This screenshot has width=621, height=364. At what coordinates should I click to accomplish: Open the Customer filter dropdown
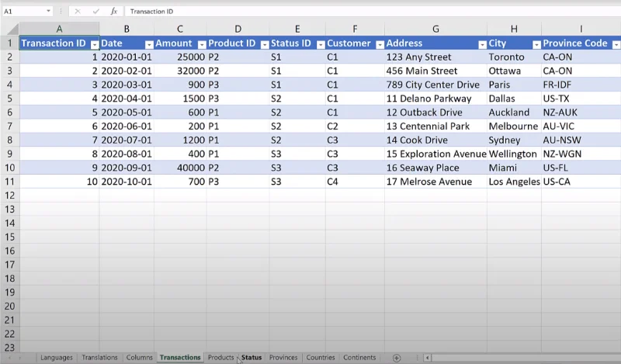[x=380, y=44]
